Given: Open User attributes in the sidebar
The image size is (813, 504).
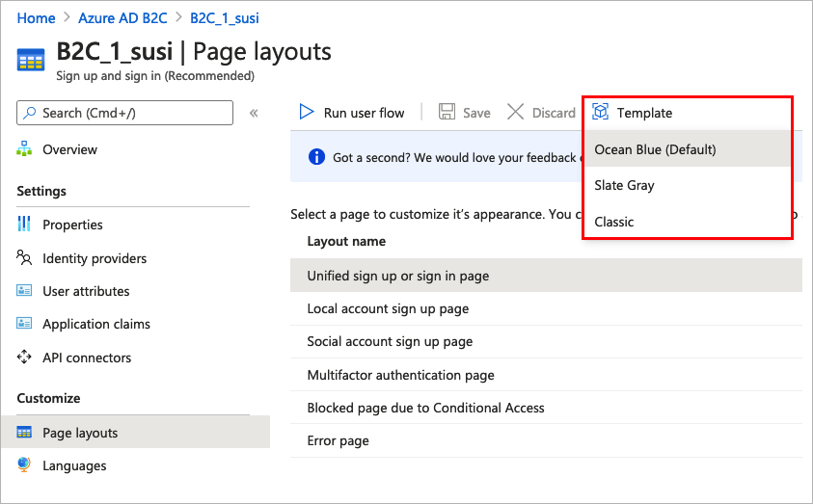Looking at the screenshot, I should pyautogui.click(x=86, y=291).
